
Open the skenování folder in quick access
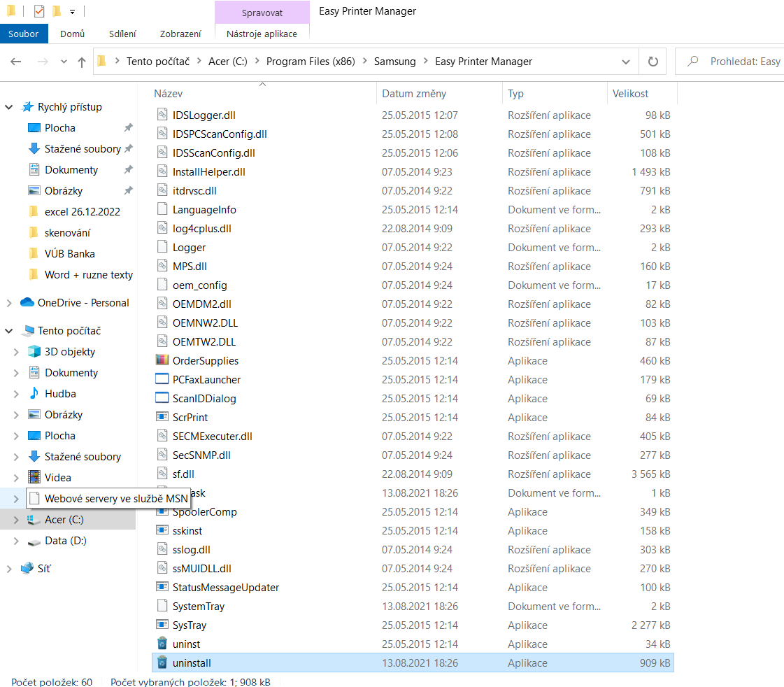[x=68, y=232]
